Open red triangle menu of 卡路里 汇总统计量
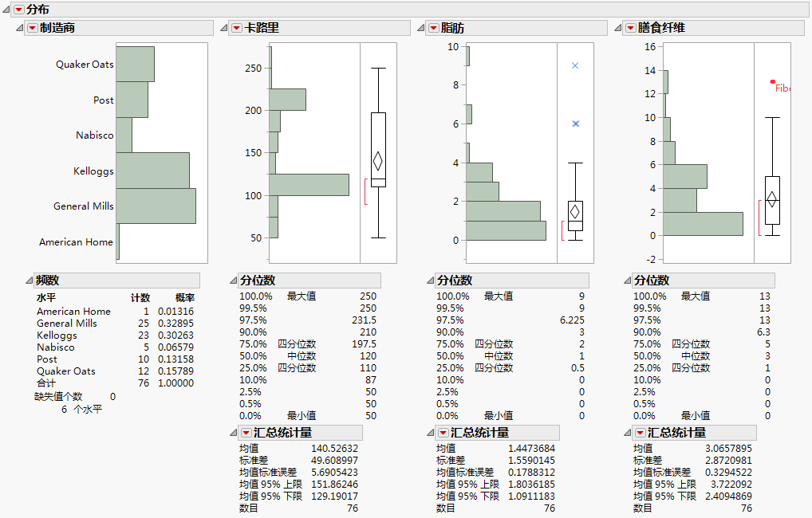This screenshot has height=518, width=812. click(x=246, y=433)
